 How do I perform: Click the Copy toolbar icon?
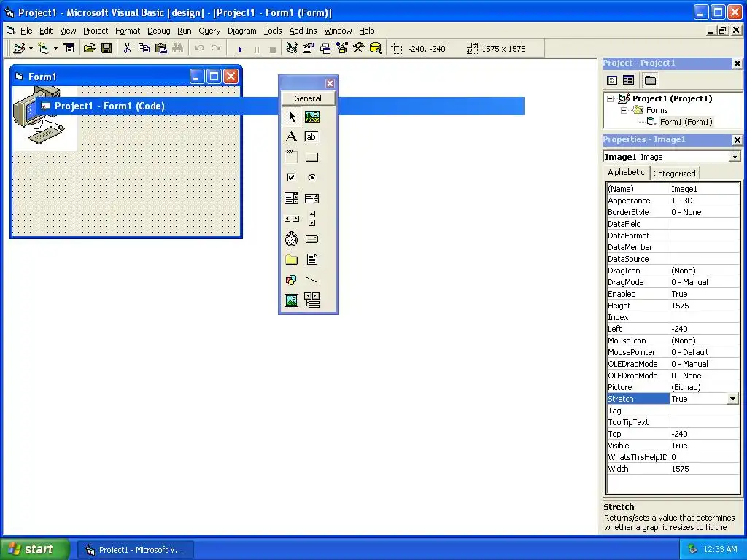pyautogui.click(x=144, y=49)
